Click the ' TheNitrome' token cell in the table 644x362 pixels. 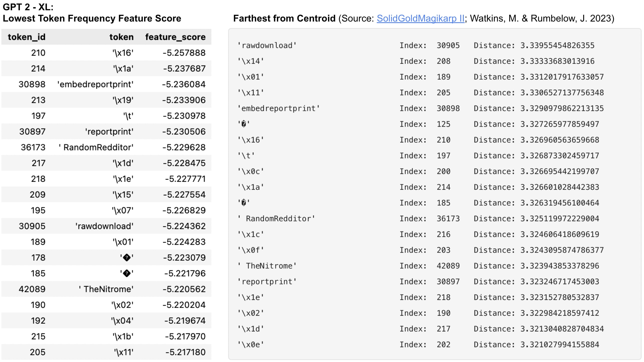click(x=106, y=289)
